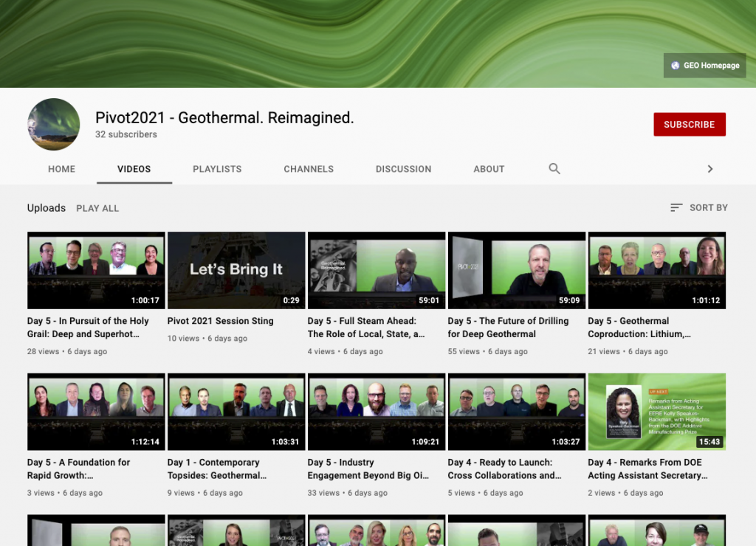Click the channel search magnifier icon
The image size is (756, 546).
[554, 169]
